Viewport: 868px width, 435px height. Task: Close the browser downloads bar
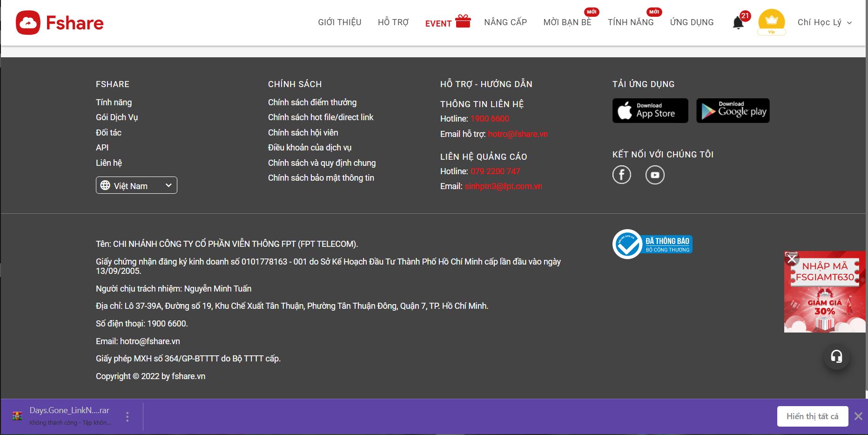[x=858, y=416]
